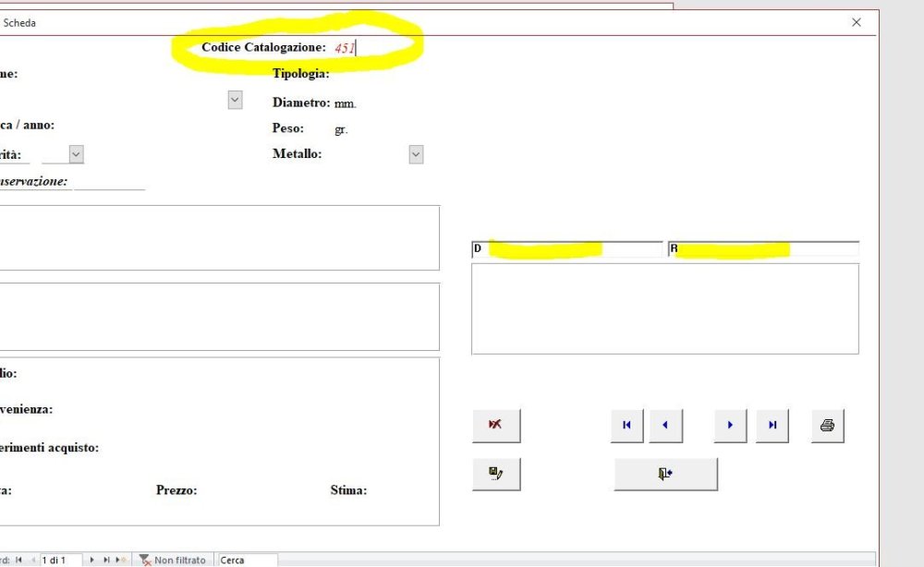Open the Metallo dropdown

416,155
